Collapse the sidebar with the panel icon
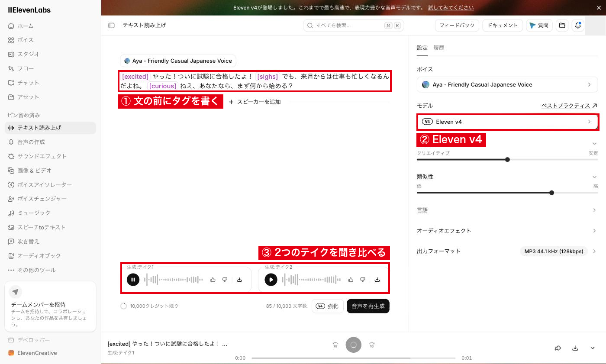The image size is (606, 364). tap(111, 26)
